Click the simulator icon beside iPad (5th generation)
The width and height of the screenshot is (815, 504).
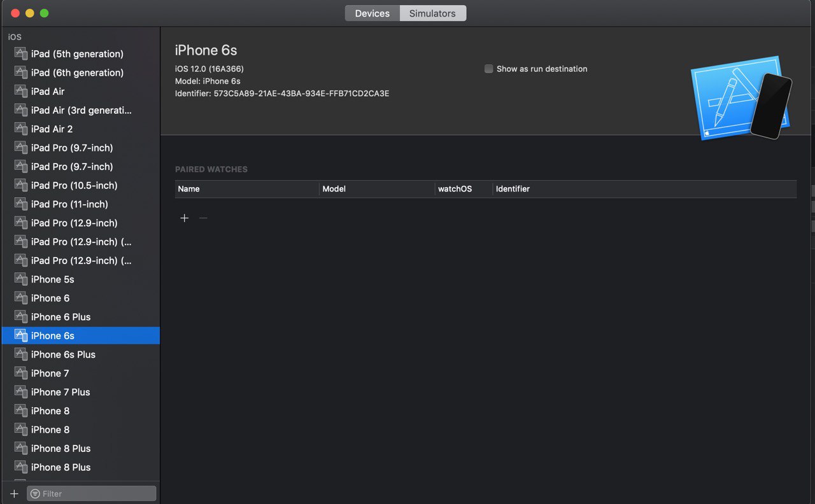[x=21, y=54]
